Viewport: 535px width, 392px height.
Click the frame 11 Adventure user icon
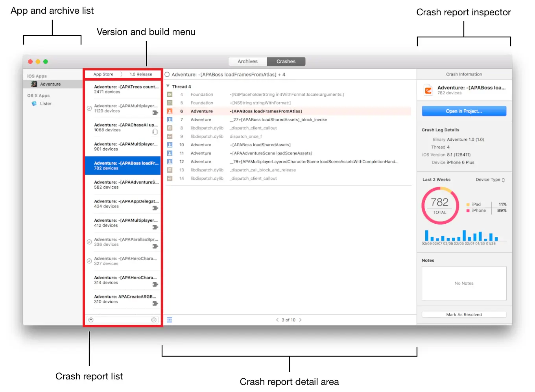[x=170, y=153]
